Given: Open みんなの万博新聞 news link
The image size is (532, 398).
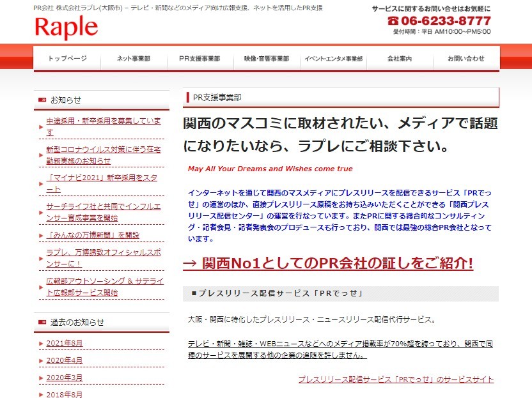Looking at the screenshot, I should point(93,235).
